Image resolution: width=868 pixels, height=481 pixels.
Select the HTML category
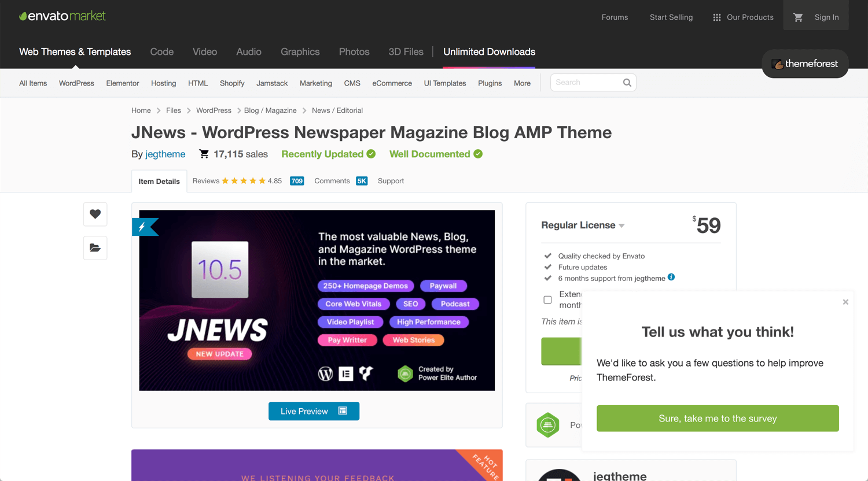click(198, 83)
